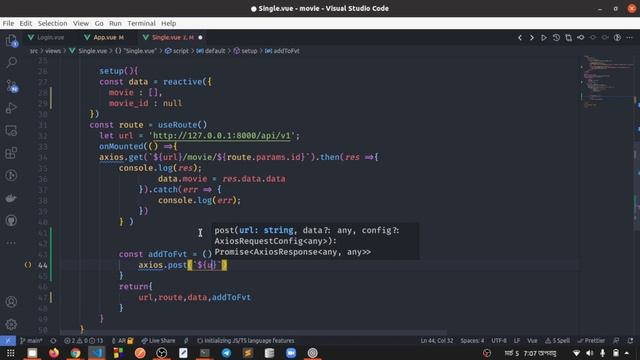
Task: Change the Vue language mode
Action: pos(532,340)
